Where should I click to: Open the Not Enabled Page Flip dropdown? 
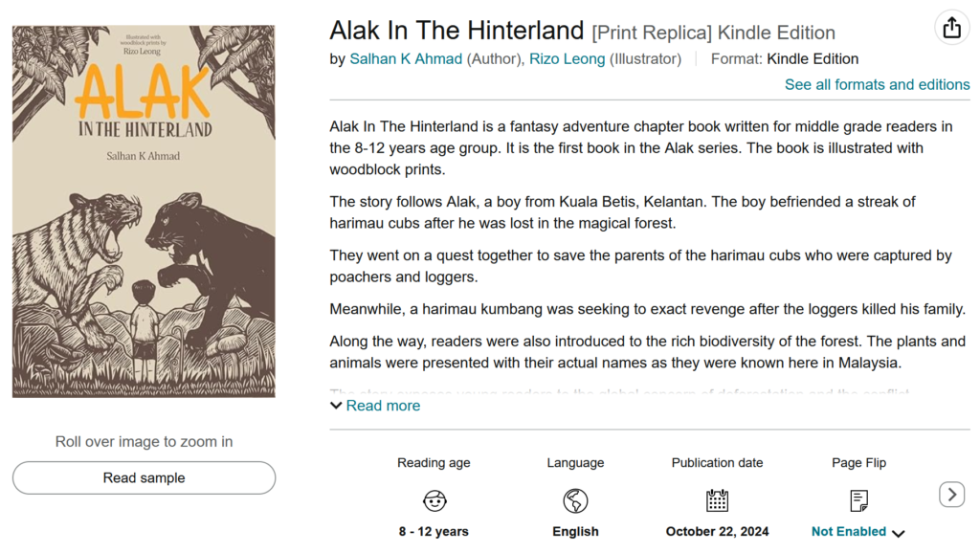click(858, 532)
